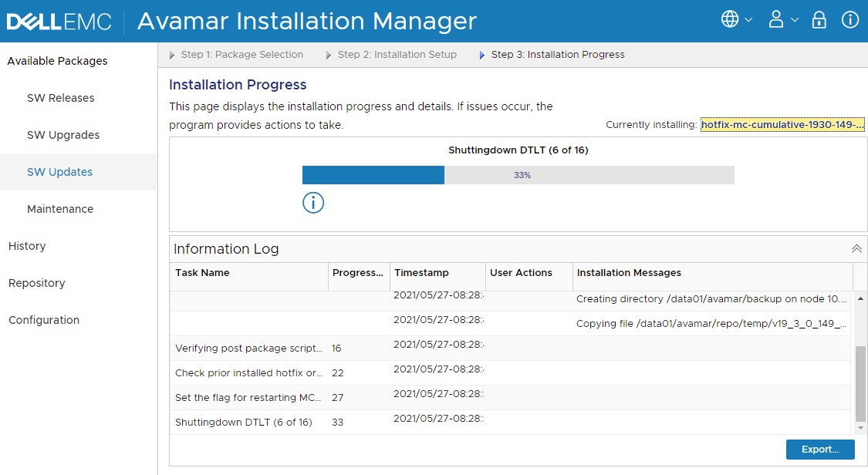Switch to Step 1: Package Selection
This screenshot has width=868, height=475.
pyautogui.click(x=241, y=54)
